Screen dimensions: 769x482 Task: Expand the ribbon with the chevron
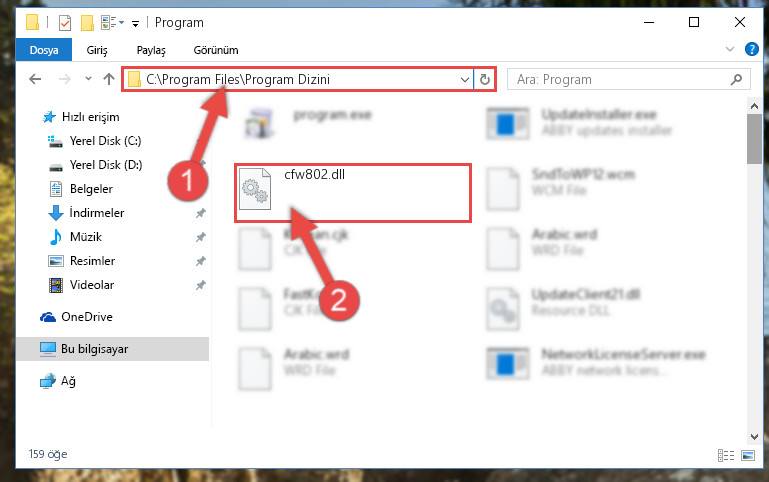pos(730,49)
